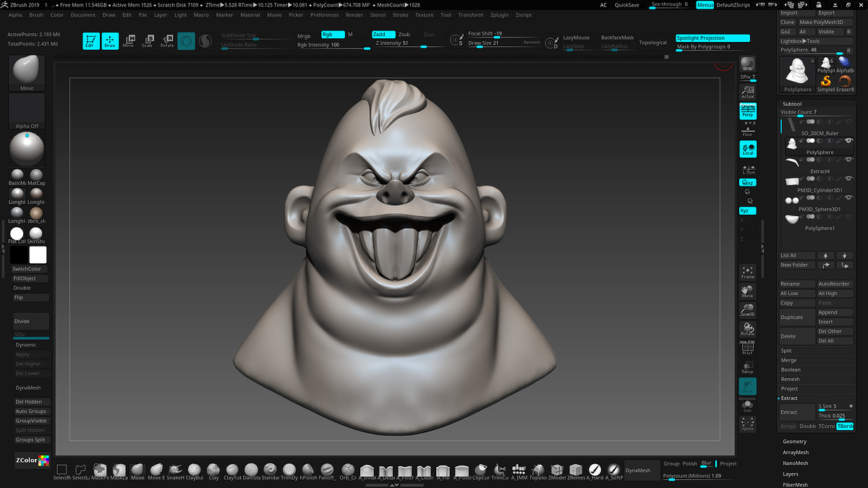The image size is (868, 488).
Task: Click the Actual size icon
Action: click(748, 92)
